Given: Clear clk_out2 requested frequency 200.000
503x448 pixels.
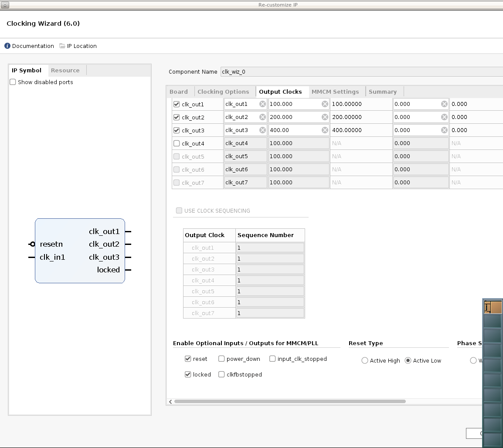Looking at the screenshot, I should (x=324, y=117).
